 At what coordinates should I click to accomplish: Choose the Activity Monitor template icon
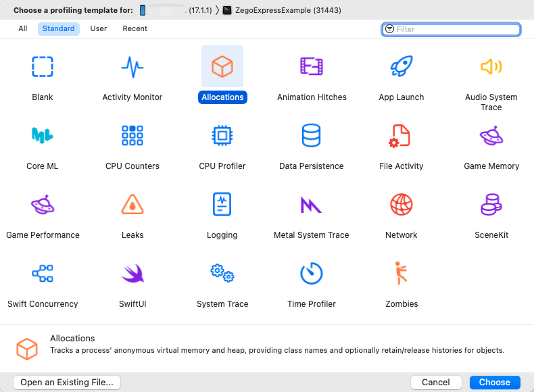(x=132, y=67)
